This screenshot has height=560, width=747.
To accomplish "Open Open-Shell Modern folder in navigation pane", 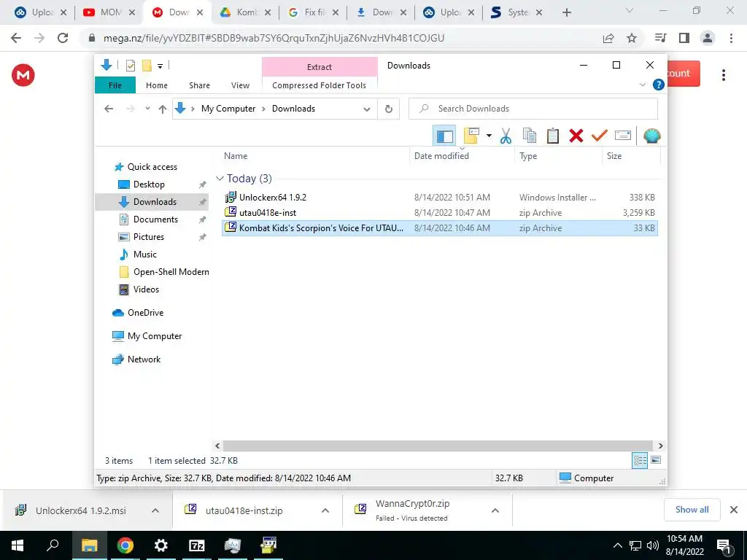I will pyautogui.click(x=171, y=272).
